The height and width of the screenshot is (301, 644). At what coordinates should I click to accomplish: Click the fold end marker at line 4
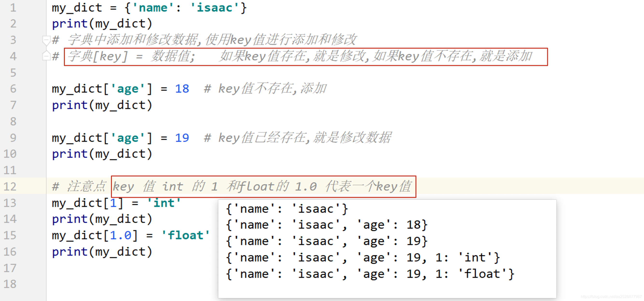[x=46, y=56]
